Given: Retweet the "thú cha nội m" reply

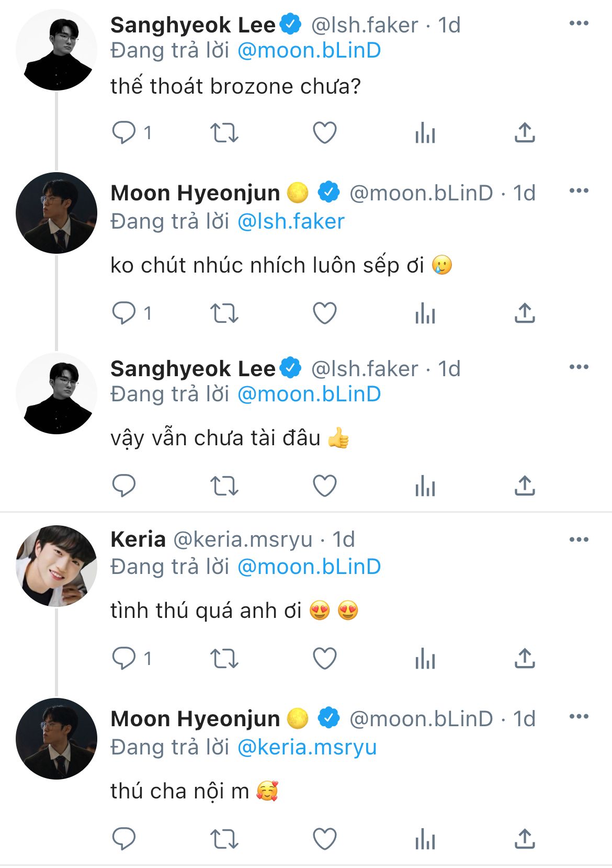Looking at the screenshot, I should 224,839.
